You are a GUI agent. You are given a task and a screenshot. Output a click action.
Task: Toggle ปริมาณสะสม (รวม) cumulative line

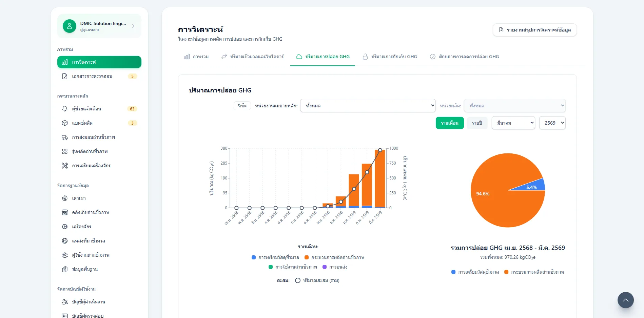(x=317, y=280)
